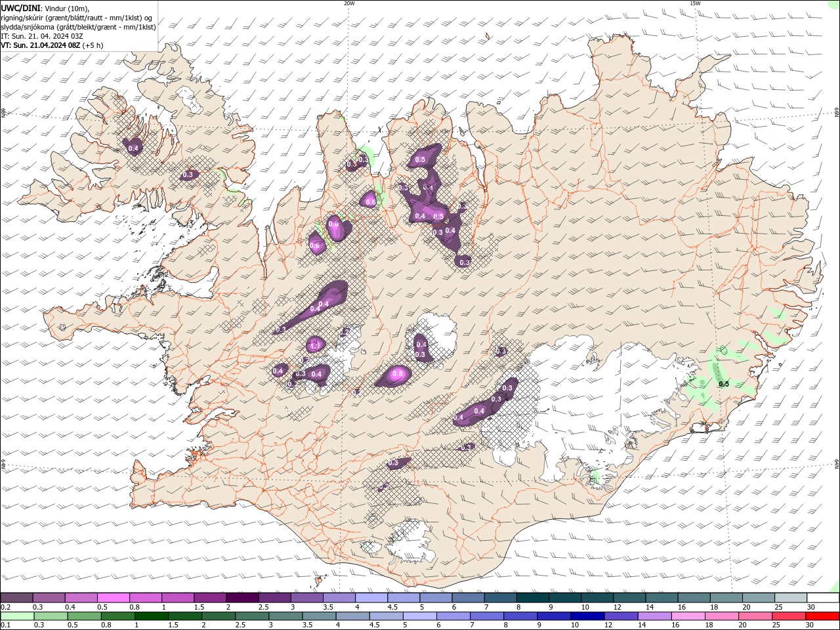840x630 pixels.
Task: Click the 'UWC/DINI: Vindur (10m)' title text
Action: coord(45,8)
